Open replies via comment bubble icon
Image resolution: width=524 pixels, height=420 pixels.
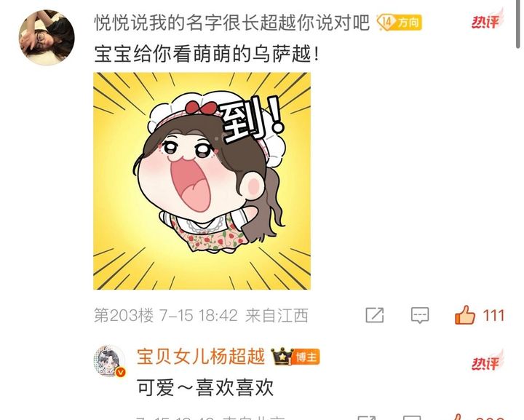[419, 315]
